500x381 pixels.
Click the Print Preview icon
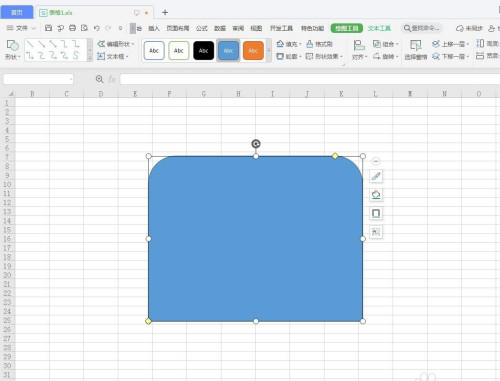[x=84, y=28]
